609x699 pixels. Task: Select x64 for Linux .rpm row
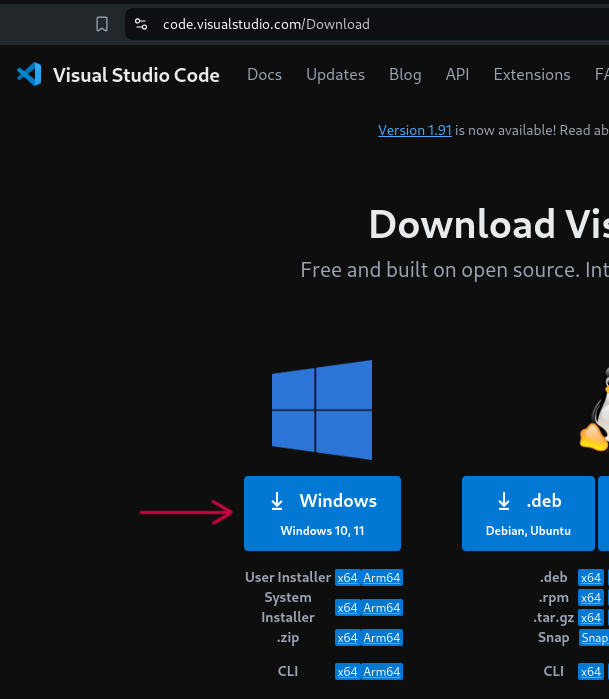pyautogui.click(x=591, y=598)
